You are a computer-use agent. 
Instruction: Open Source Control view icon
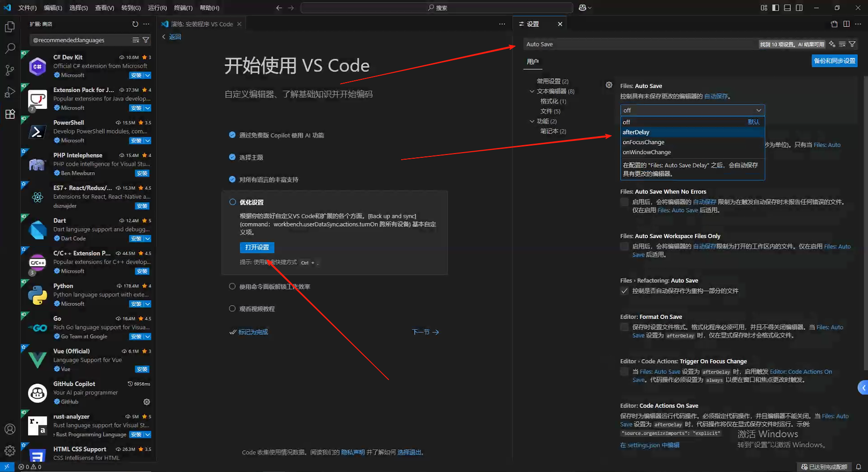[x=10, y=70]
